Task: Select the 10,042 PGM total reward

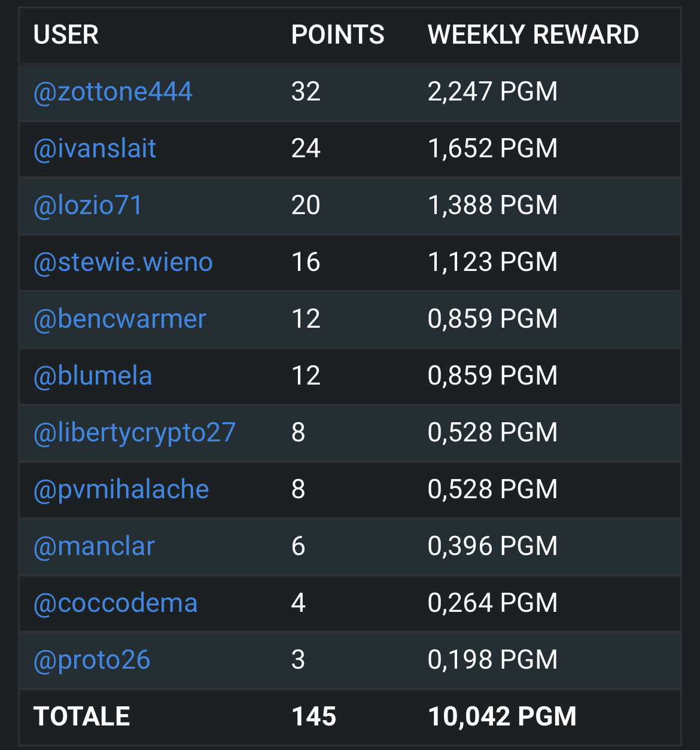Action: (x=503, y=717)
